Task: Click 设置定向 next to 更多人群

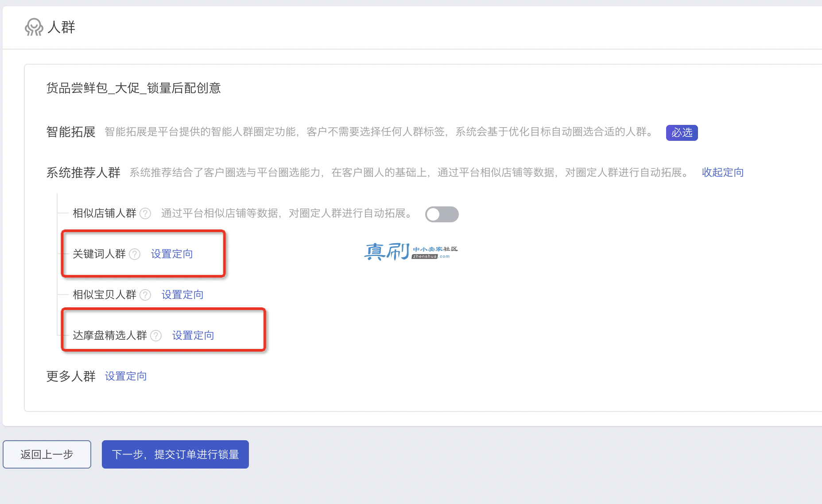Action: click(126, 376)
